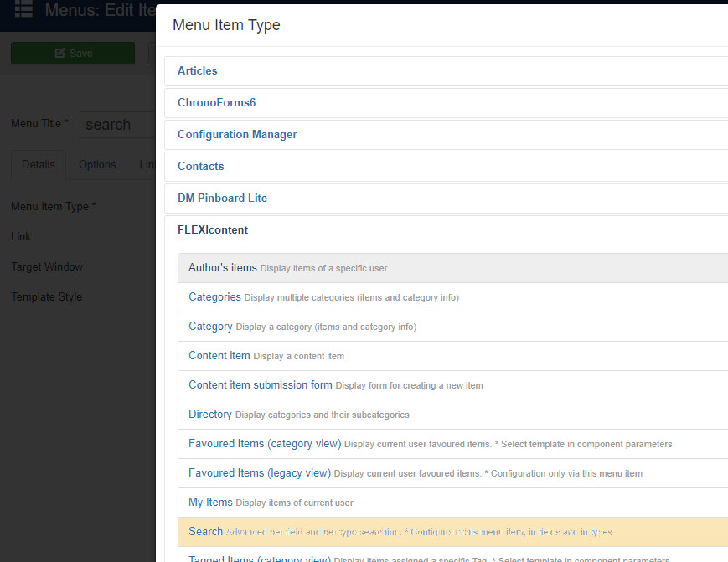This screenshot has width=728, height=562.
Task: Choose Favoured Items (legacy view)
Action: [260, 473]
